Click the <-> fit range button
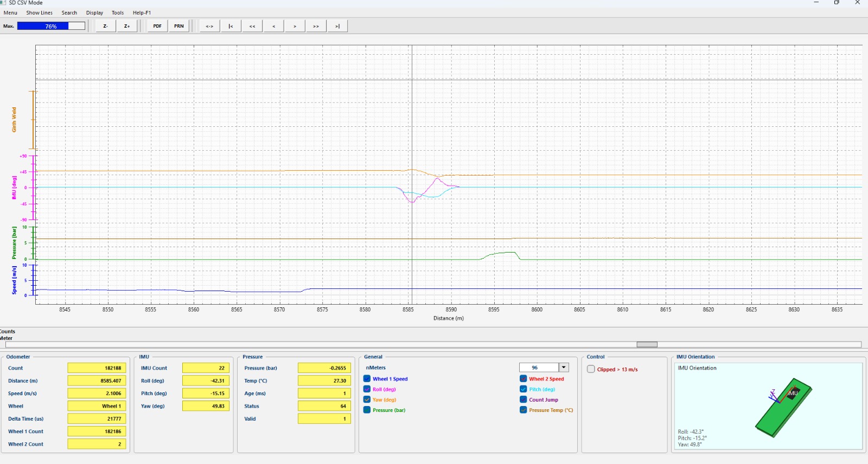Viewport: 868px width, 464px height. click(x=209, y=26)
